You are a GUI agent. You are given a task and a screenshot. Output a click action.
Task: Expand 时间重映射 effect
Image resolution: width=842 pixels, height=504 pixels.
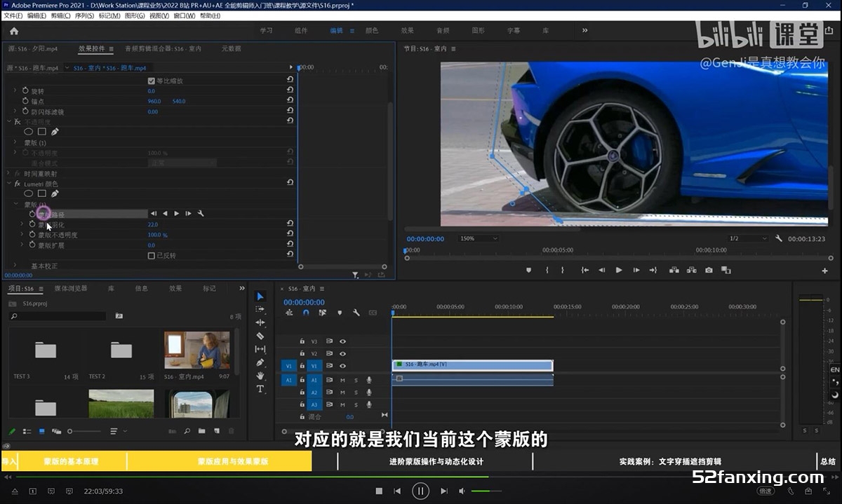[x=8, y=173]
